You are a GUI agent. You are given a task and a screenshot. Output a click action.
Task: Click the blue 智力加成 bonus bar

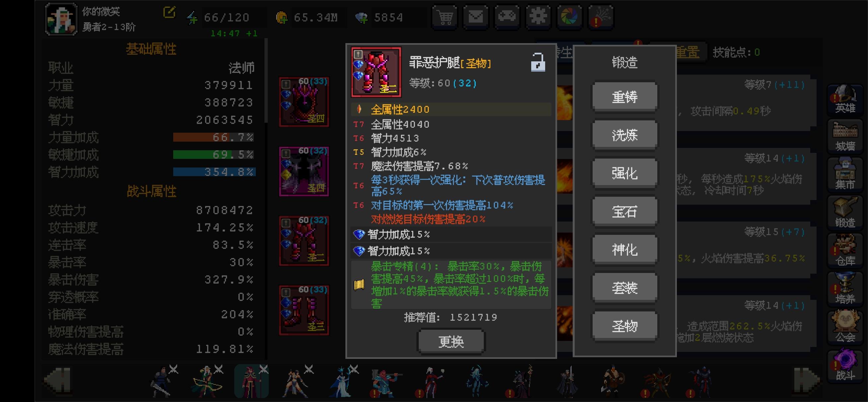(x=214, y=172)
